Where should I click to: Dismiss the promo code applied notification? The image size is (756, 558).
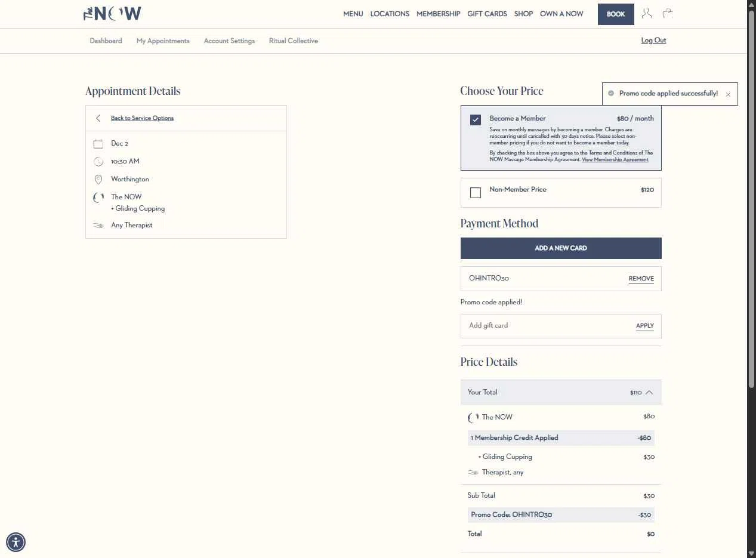coord(728,94)
